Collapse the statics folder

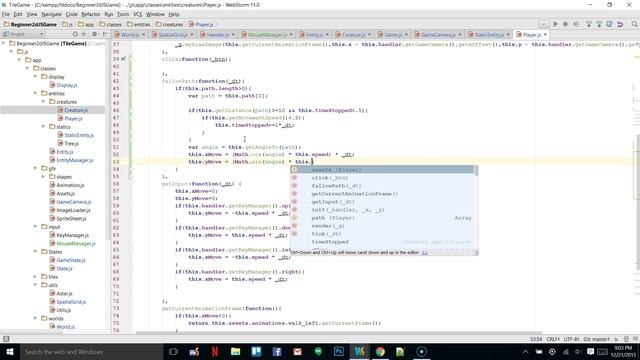43,127
